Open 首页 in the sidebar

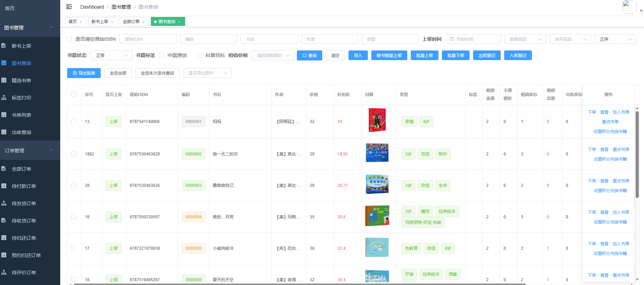[30, 8]
